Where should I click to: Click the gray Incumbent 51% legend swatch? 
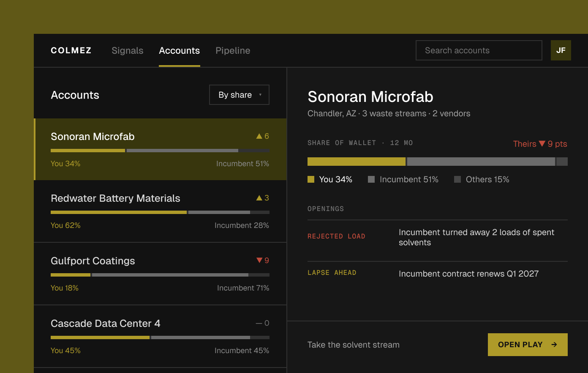[x=371, y=179]
